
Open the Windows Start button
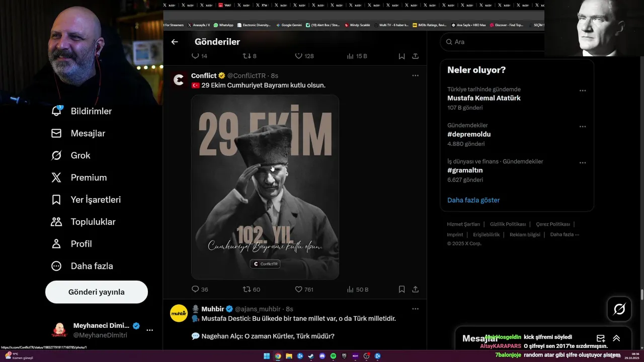[267, 356]
